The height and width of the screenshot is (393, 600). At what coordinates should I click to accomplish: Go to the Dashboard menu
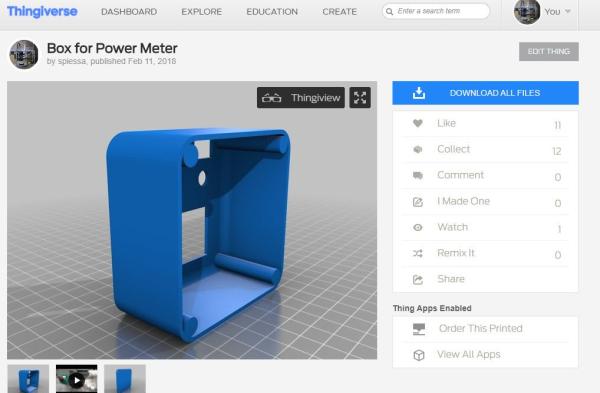tap(129, 12)
